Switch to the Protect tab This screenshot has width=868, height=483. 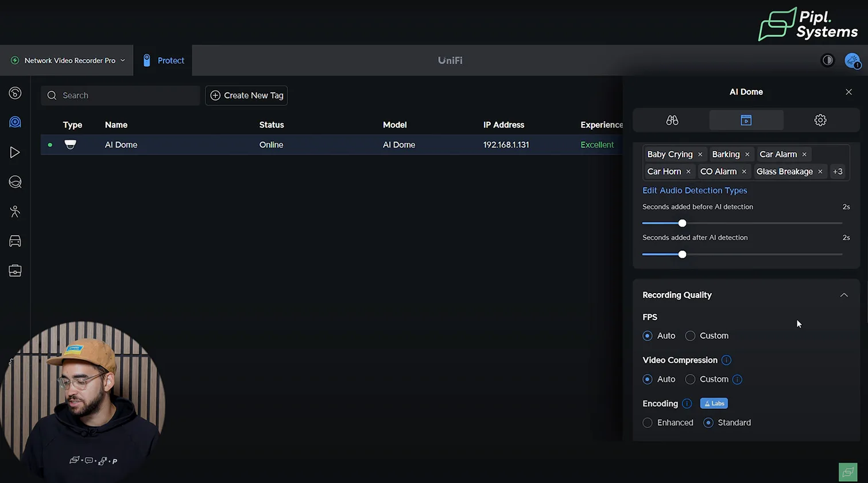coord(164,60)
